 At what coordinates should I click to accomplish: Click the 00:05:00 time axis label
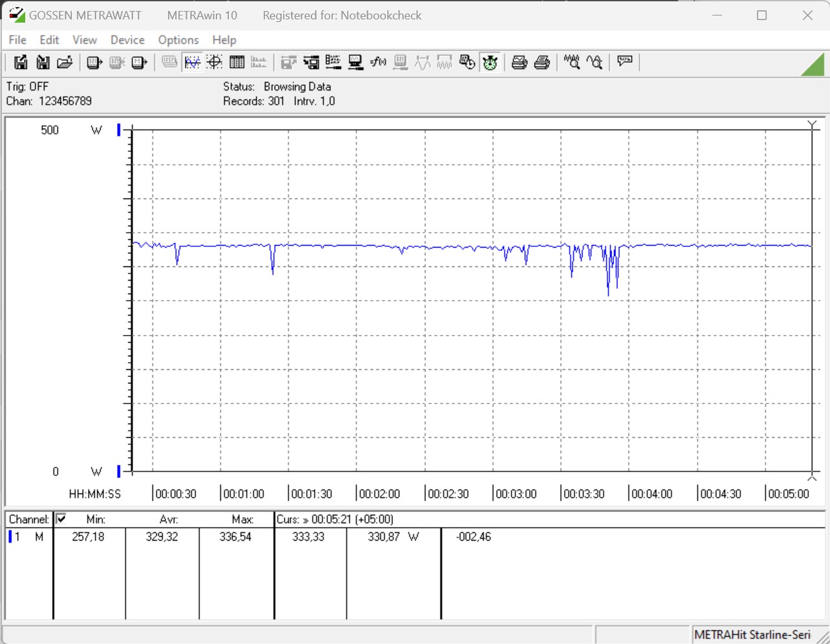788,494
